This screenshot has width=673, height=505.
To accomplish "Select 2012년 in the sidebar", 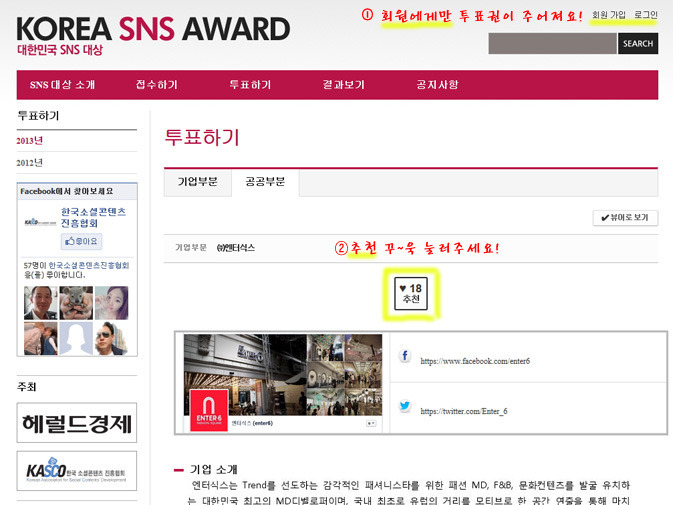I will [x=29, y=163].
